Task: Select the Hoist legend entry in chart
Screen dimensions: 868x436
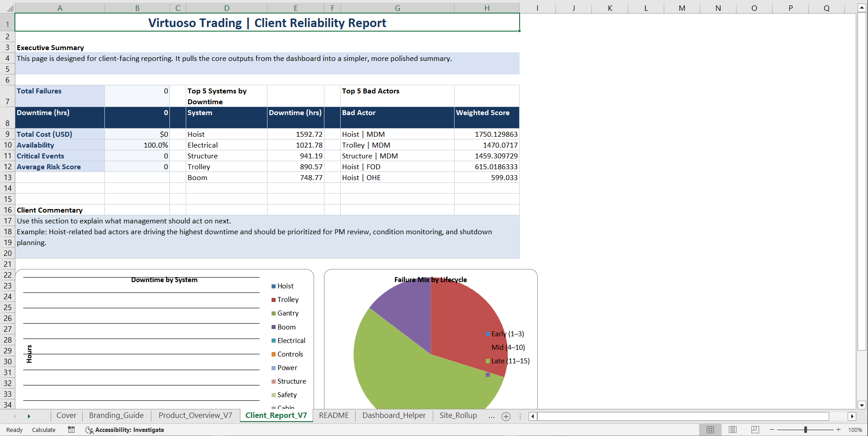Action: pos(286,286)
